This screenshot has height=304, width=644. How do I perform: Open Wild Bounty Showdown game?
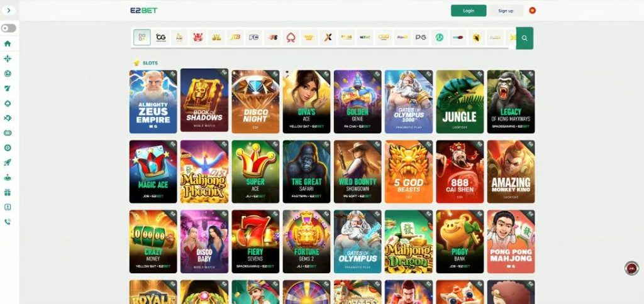point(357,171)
